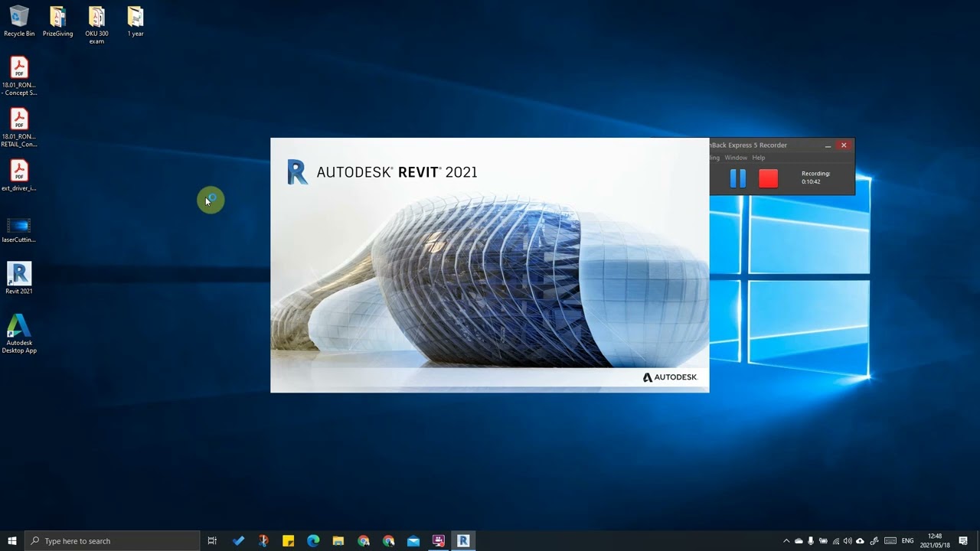
Task: Pause the FlashBack recording
Action: coord(737,178)
